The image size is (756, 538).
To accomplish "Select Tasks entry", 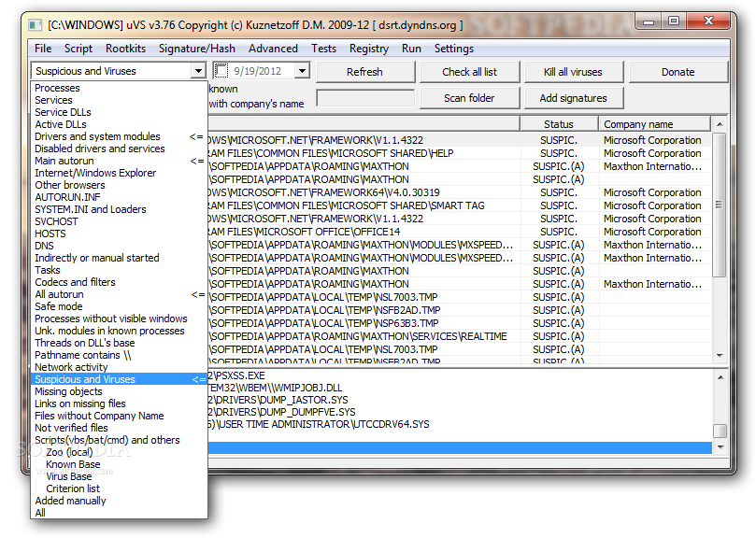I will click(119, 270).
